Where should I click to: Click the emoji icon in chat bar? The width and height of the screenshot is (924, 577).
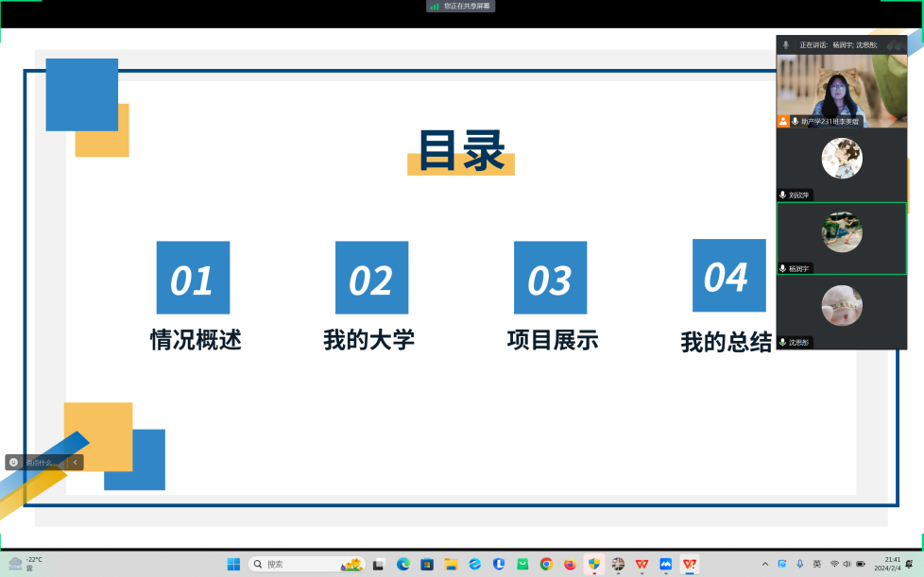click(13, 463)
